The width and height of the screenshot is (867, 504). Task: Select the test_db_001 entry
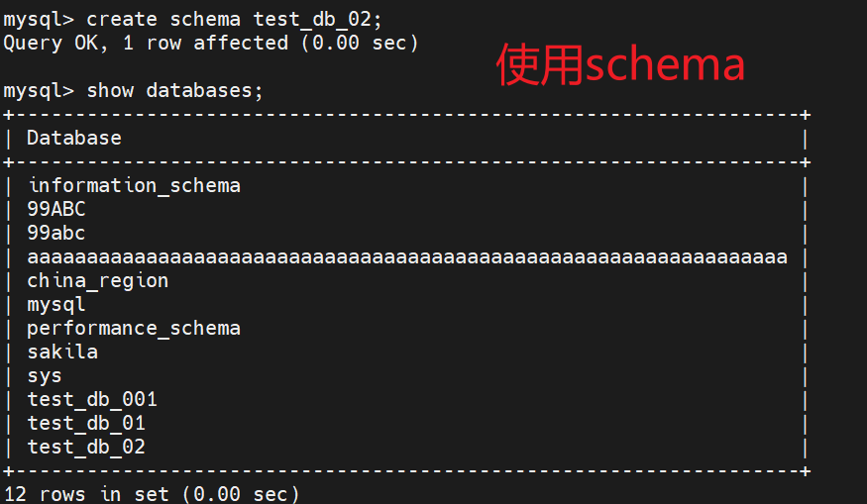pos(92,399)
